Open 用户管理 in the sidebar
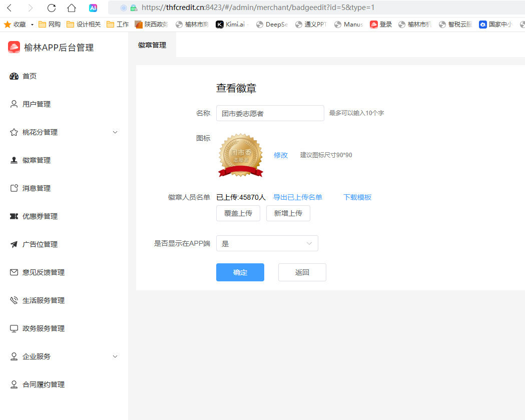 (x=30, y=104)
